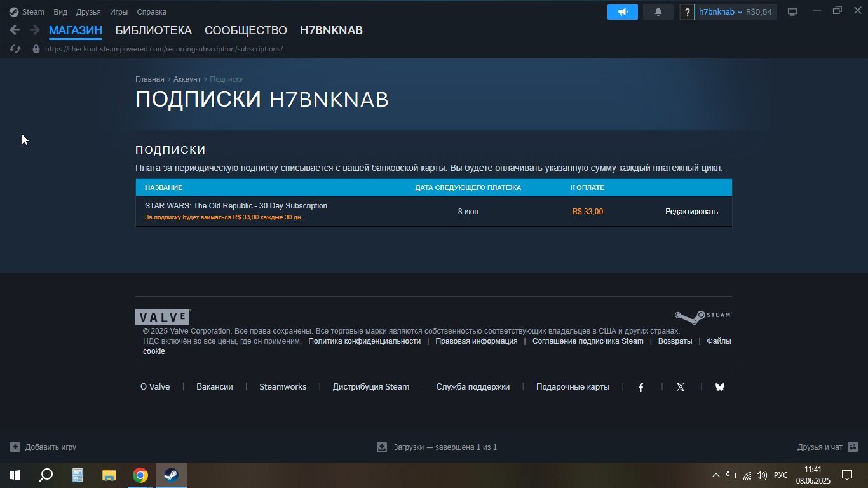Click the 8 июл next payment date
This screenshot has height=488, width=868.
pos(468,212)
